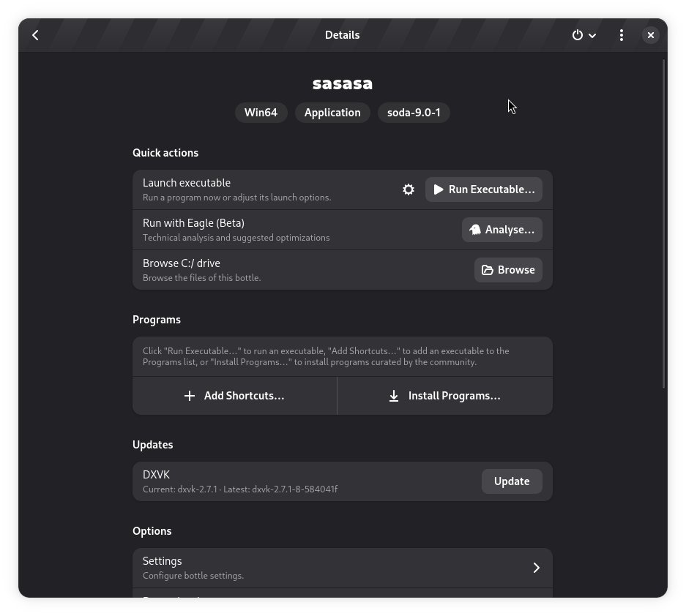This screenshot has width=686, height=616.
Task: Click Run Executable to launch a program
Action: coord(484,189)
